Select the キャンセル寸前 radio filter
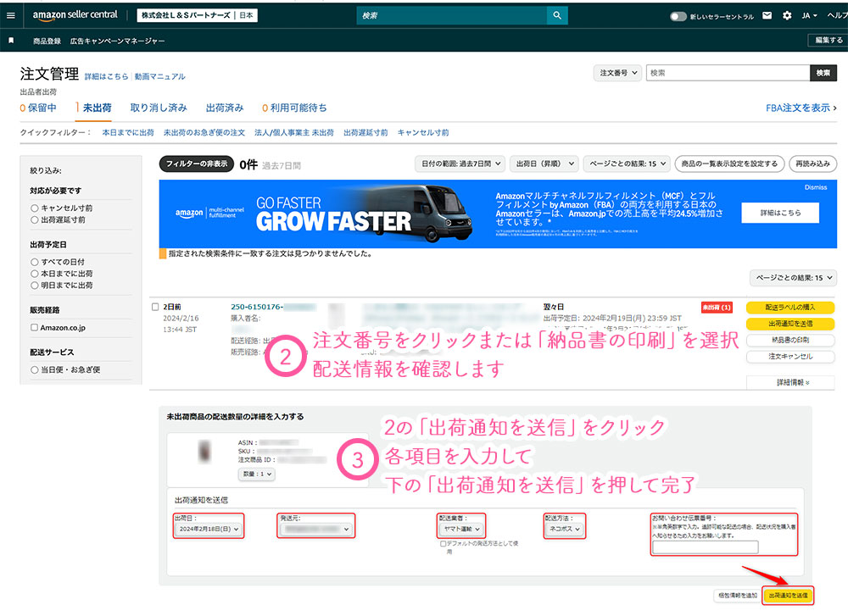 click(35, 208)
